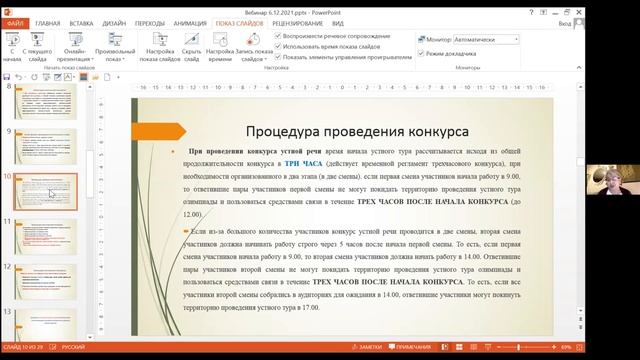640x360 pixels.
Task: Click the text box 'A' quick access icon
Action: tap(68, 77)
